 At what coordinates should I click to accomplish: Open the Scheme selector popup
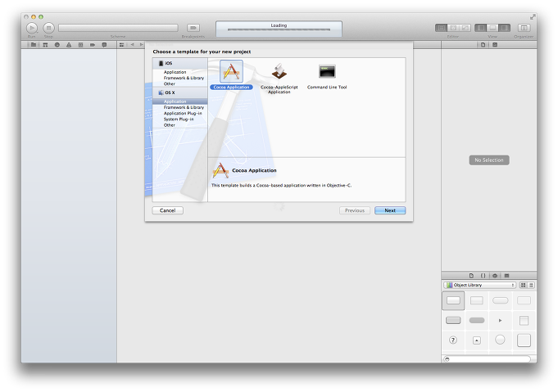(118, 28)
